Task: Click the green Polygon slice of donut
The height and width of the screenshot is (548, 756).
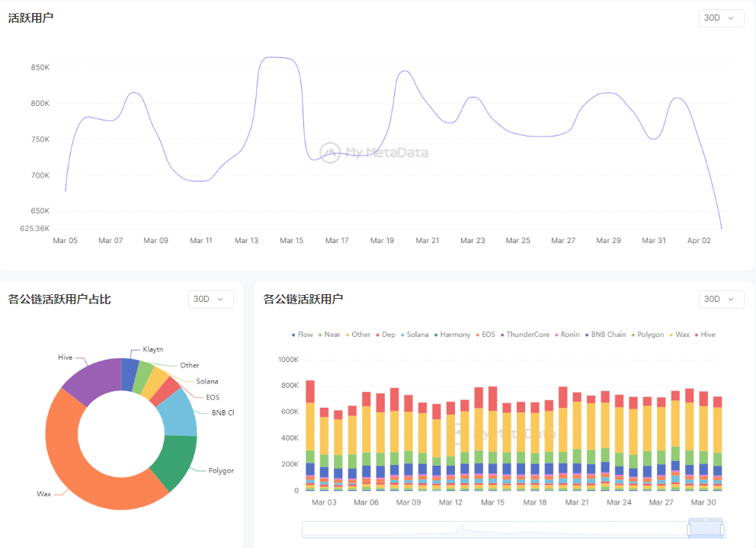Action: (x=175, y=460)
